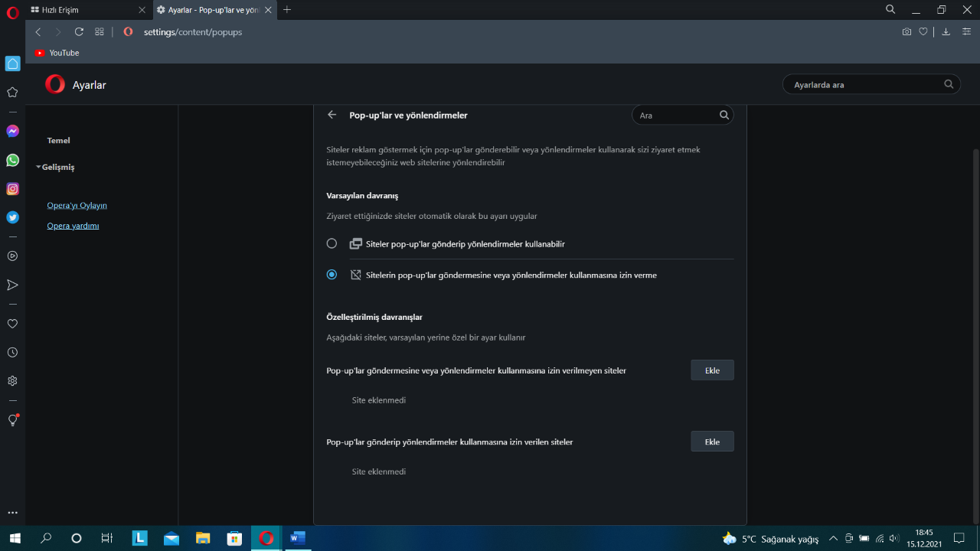980x551 pixels.
Task: Click the Varsayılan davranış heading
Action: (362, 196)
